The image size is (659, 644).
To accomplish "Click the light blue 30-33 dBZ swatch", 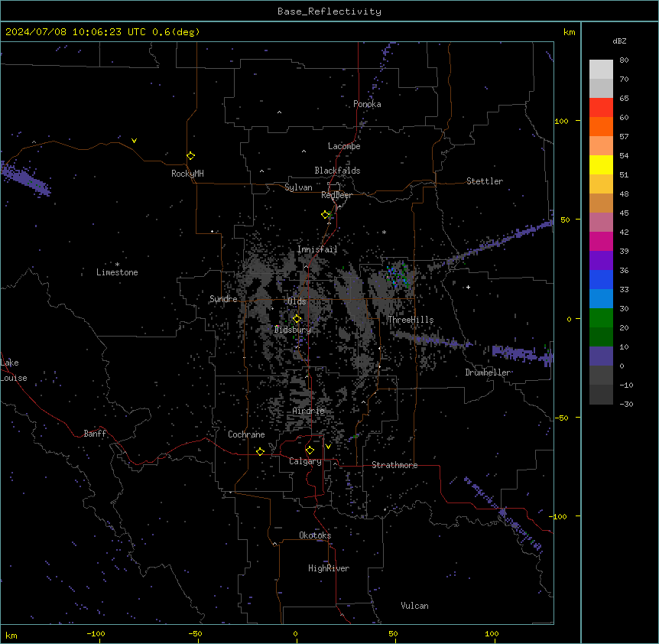I will [601, 298].
